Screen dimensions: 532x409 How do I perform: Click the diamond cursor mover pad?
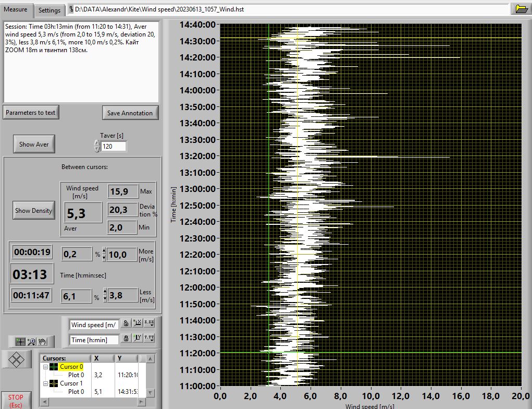click(x=16, y=359)
